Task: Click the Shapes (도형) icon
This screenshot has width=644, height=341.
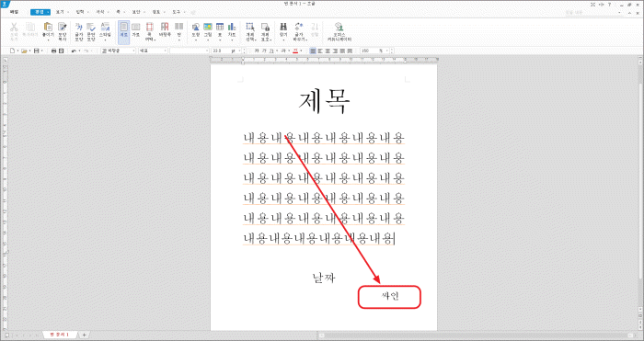Action: (195, 27)
